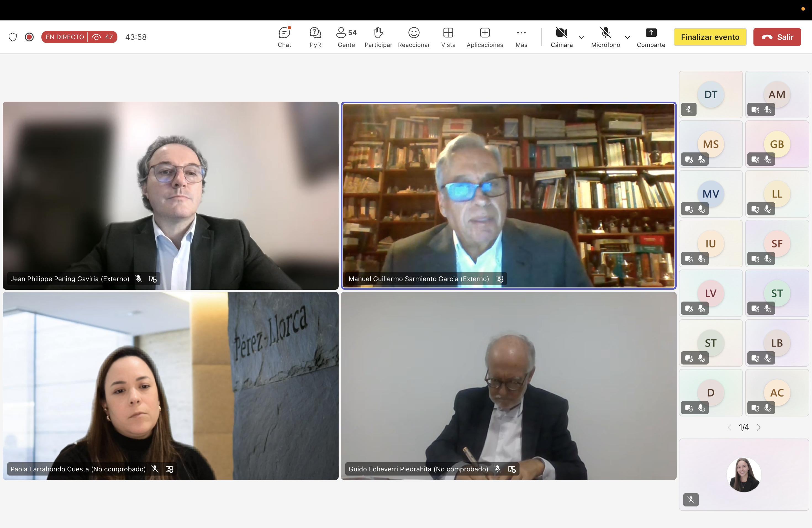Click the Finalizar evento button
812x528 pixels.
(710, 37)
